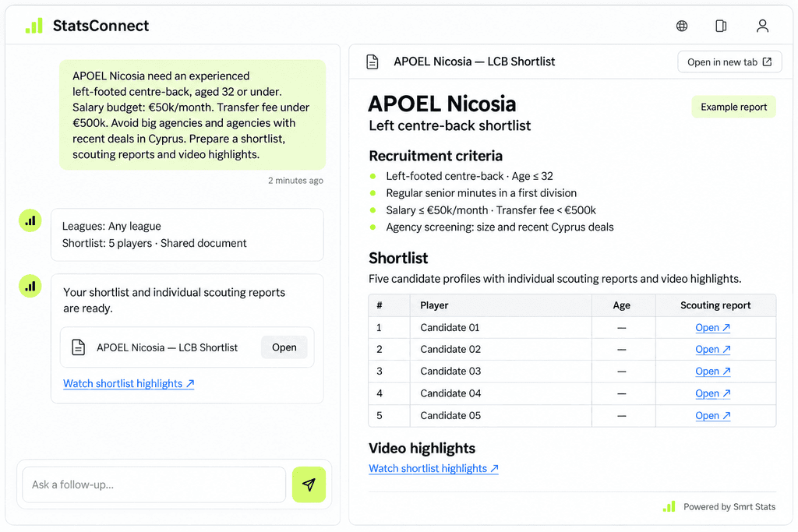Open the scouting report for Candidate 03
This screenshot has width=798, height=532.
pos(712,372)
